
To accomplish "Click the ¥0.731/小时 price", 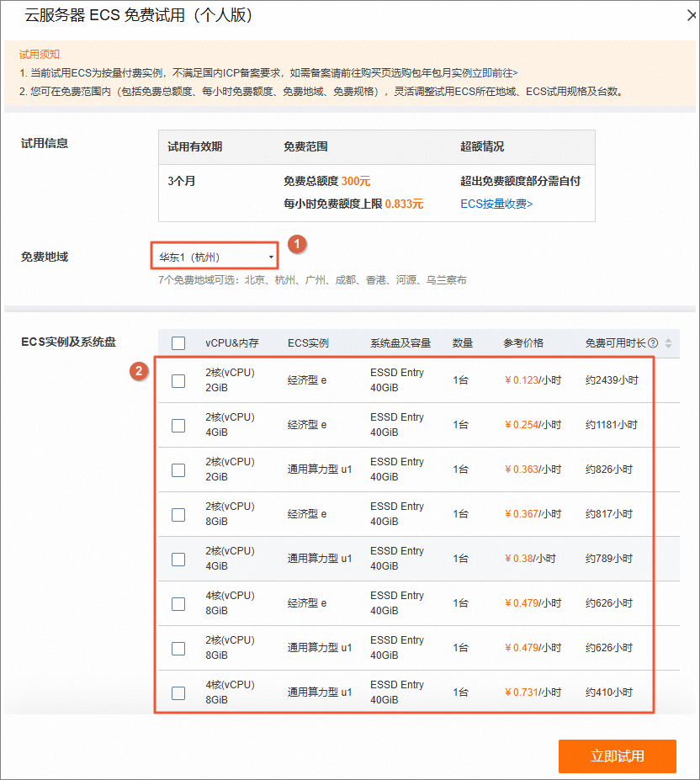I will (x=533, y=692).
